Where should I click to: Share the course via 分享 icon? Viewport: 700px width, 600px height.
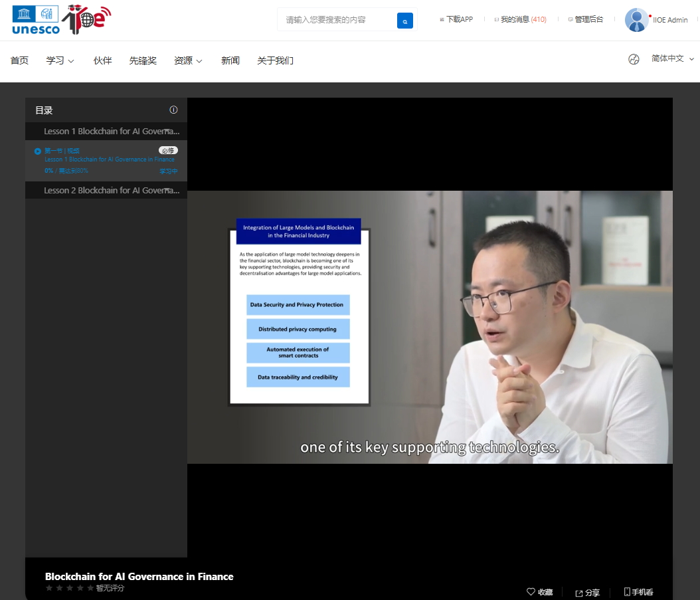(x=578, y=593)
